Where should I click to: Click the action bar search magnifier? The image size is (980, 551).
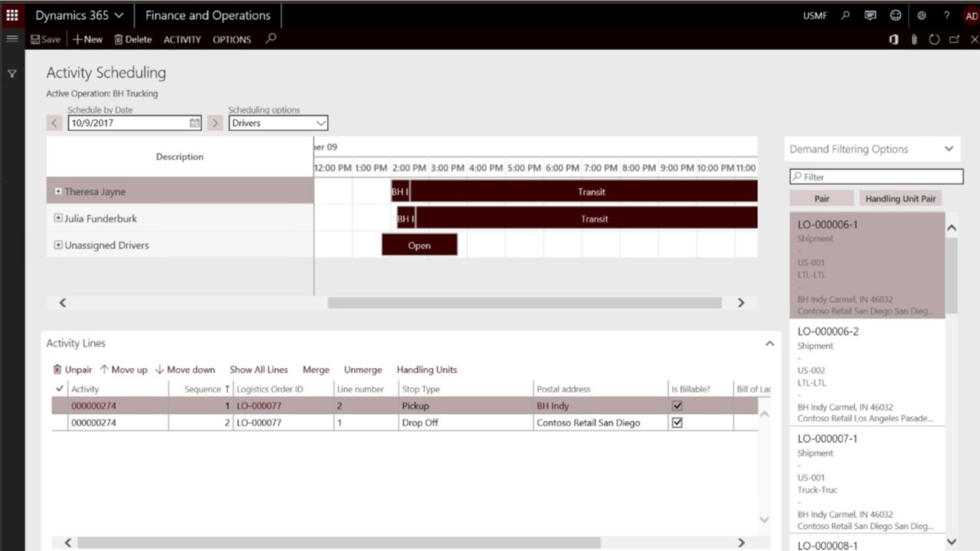(270, 38)
